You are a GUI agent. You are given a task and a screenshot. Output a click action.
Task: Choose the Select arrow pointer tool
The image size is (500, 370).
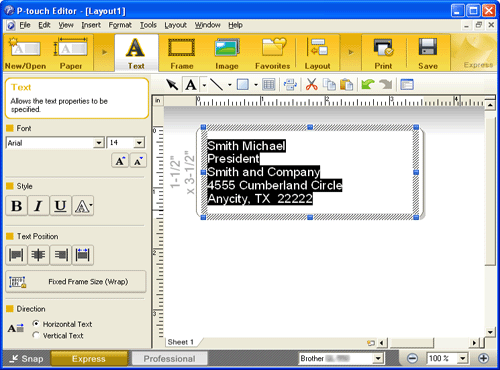pos(173,85)
